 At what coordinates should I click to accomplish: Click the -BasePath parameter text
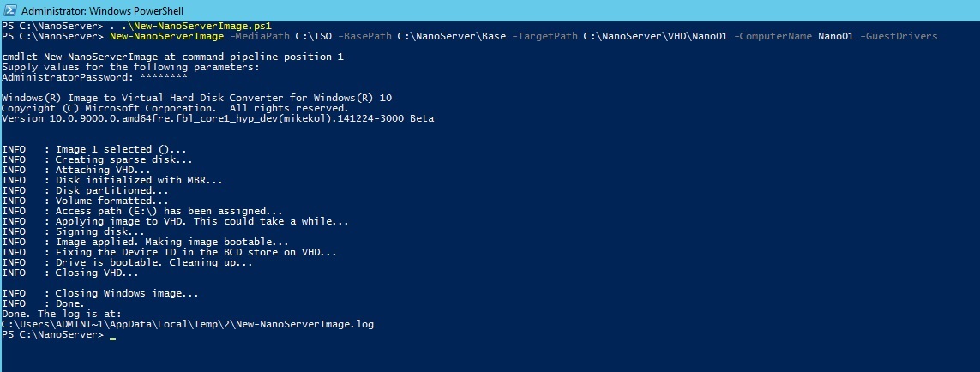pyautogui.click(x=365, y=36)
